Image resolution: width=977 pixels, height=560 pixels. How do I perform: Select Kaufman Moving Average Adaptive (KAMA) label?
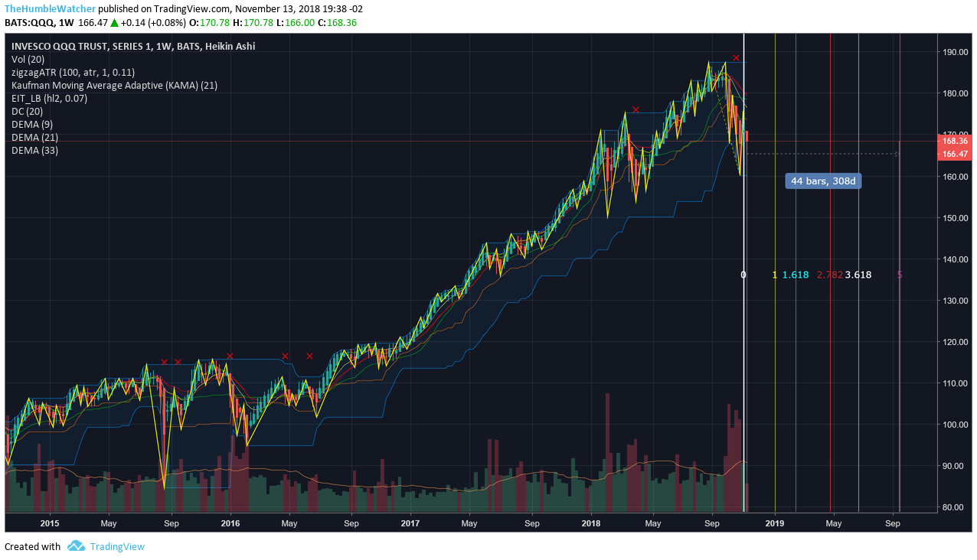[114, 85]
